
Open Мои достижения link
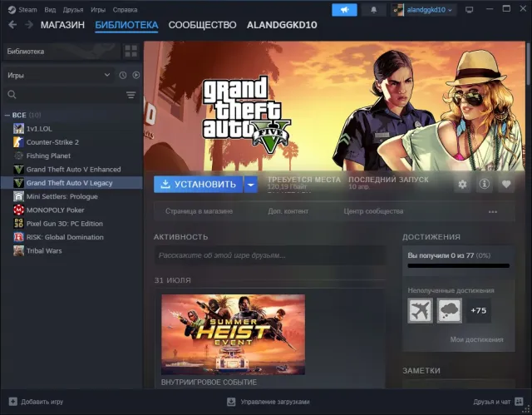click(476, 339)
